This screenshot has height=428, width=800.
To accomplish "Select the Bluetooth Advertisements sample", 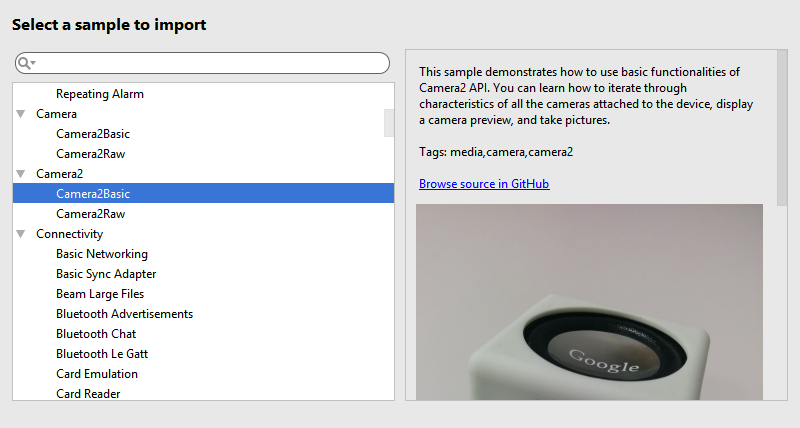I will pyautogui.click(x=124, y=314).
